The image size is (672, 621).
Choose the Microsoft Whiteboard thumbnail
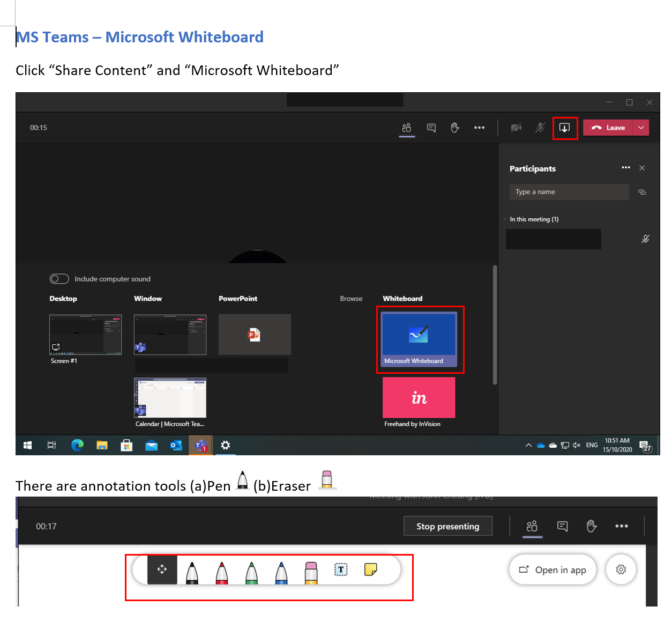point(419,339)
